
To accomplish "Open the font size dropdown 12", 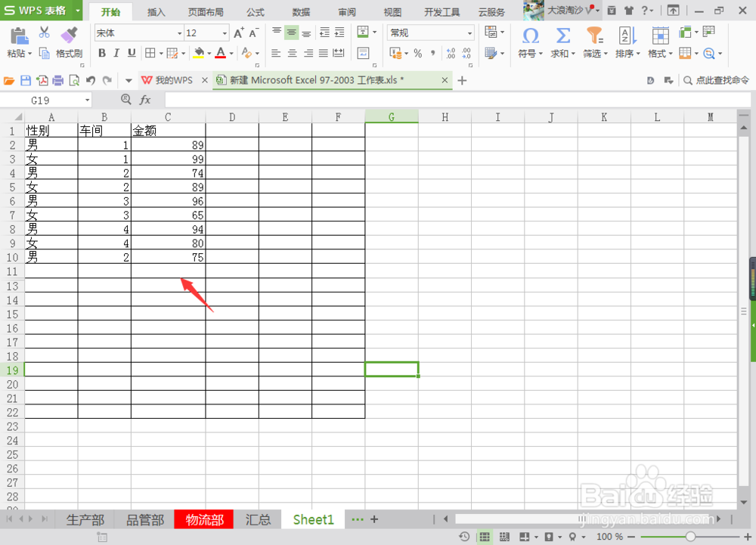I will pyautogui.click(x=225, y=33).
